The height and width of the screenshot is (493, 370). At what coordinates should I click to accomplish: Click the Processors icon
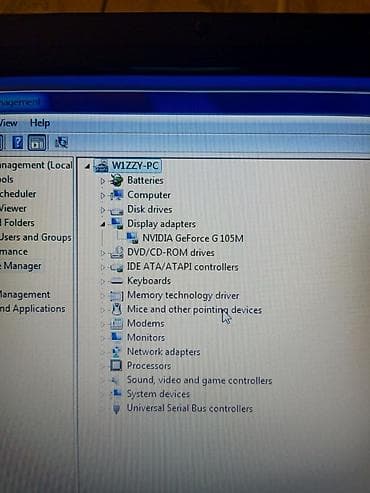click(116, 366)
